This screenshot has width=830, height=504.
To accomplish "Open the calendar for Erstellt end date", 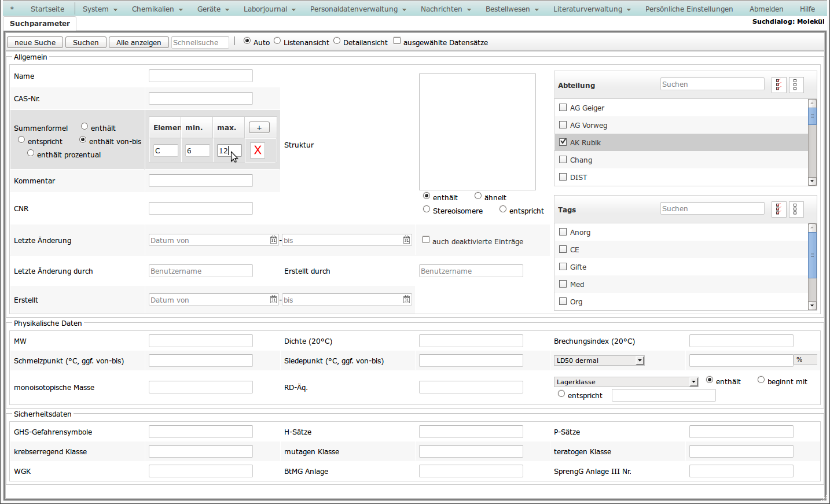I will pos(406,300).
